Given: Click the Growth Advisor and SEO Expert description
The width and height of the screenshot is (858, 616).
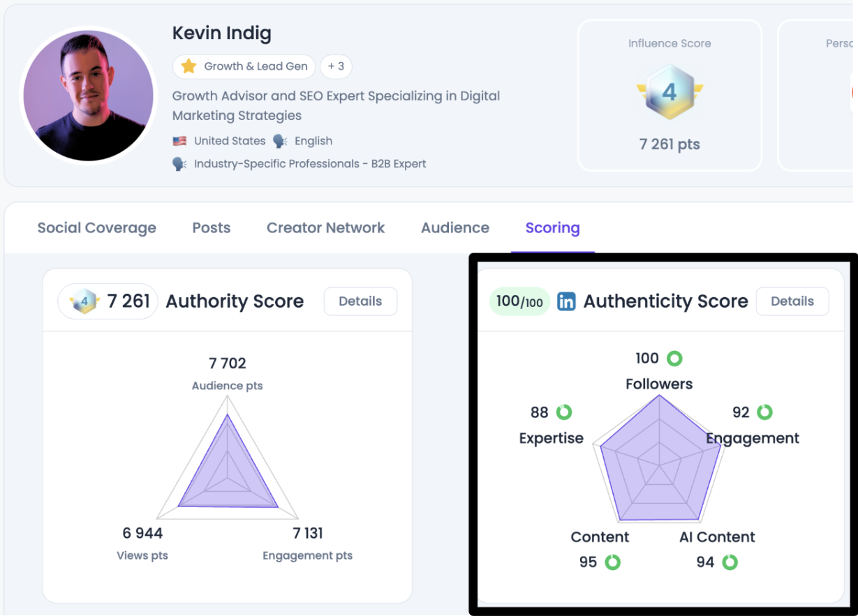Looking at the screenshot, I should [336, 105].
